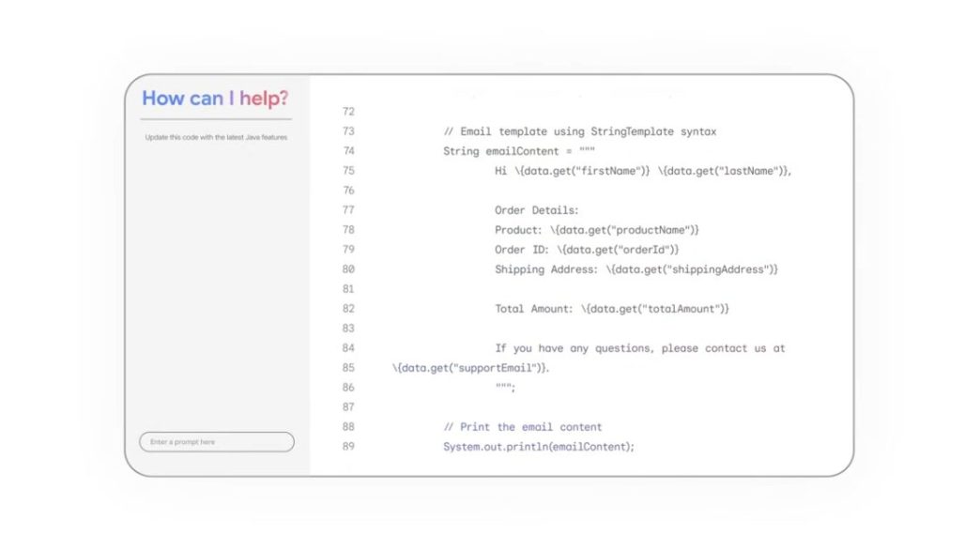This screenshot has width=980, height=551.
Task: Click line number 89 in the gutter
Action: (348, 447)
